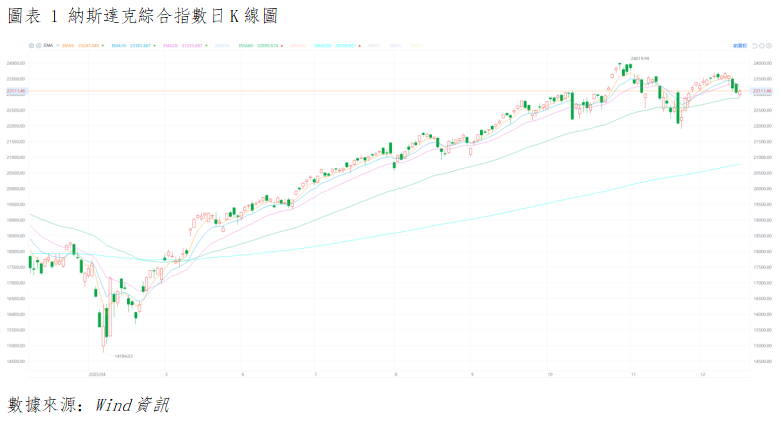
Task: Click the 14784.03 low price label
Action: [x=122, y=355]
